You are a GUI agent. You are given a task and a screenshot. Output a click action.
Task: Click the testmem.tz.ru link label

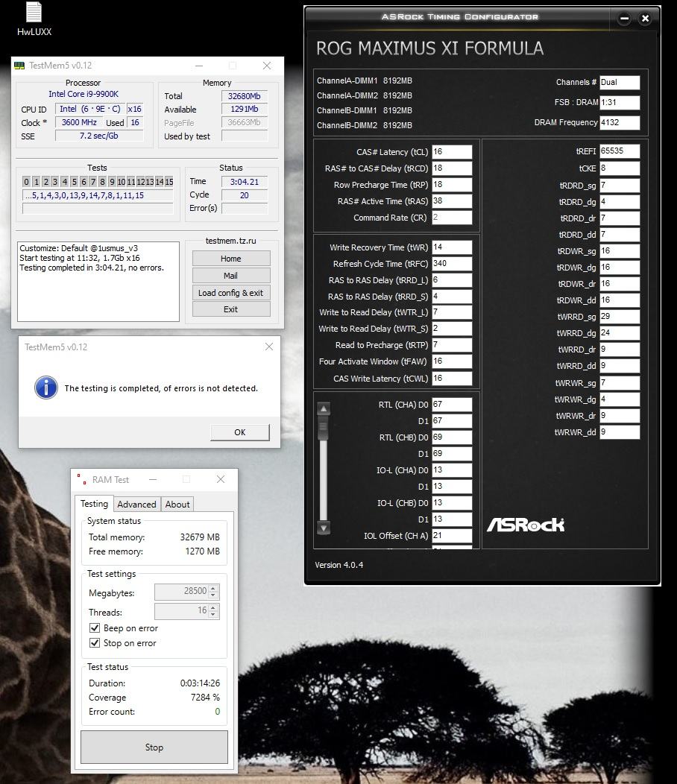pos(230,241)
